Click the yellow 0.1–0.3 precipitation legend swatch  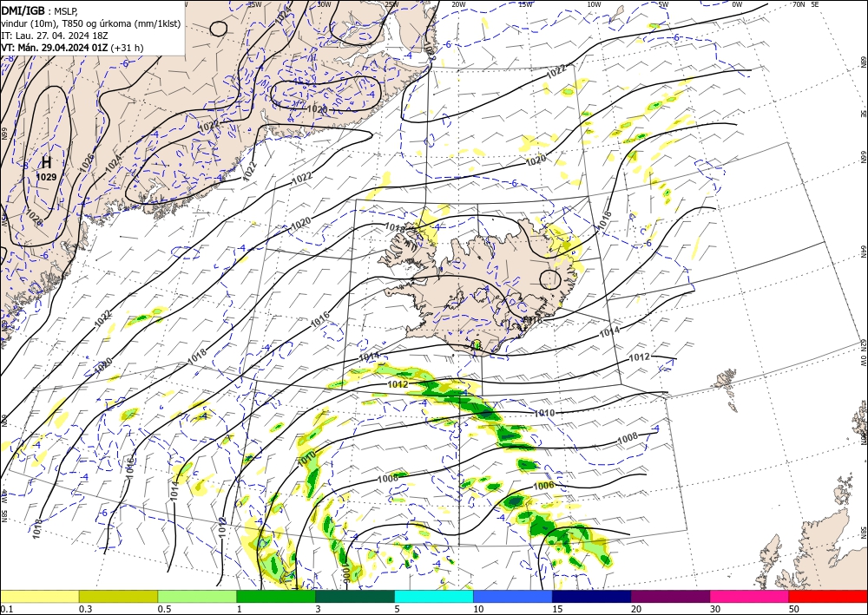39,596
